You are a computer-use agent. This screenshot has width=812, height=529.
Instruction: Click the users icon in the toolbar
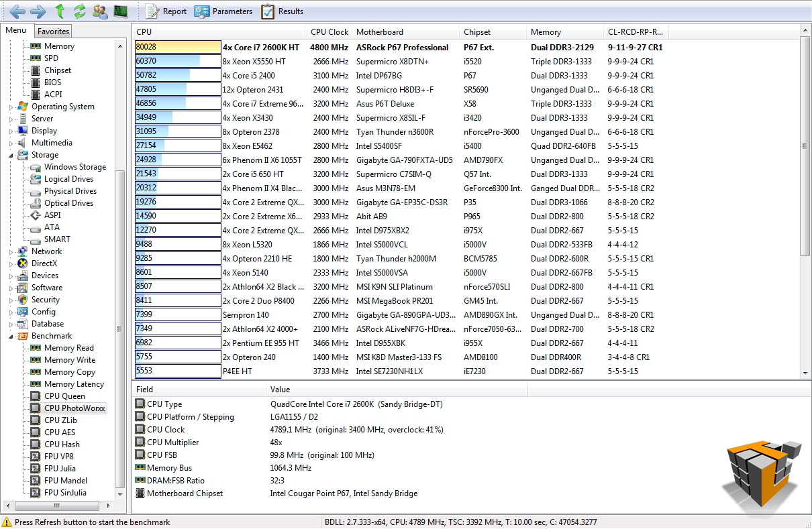click(100, 11)
